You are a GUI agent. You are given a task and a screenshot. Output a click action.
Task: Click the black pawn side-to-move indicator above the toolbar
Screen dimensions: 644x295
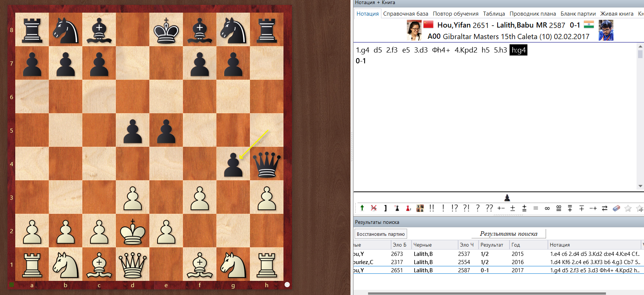pos(507,198)
